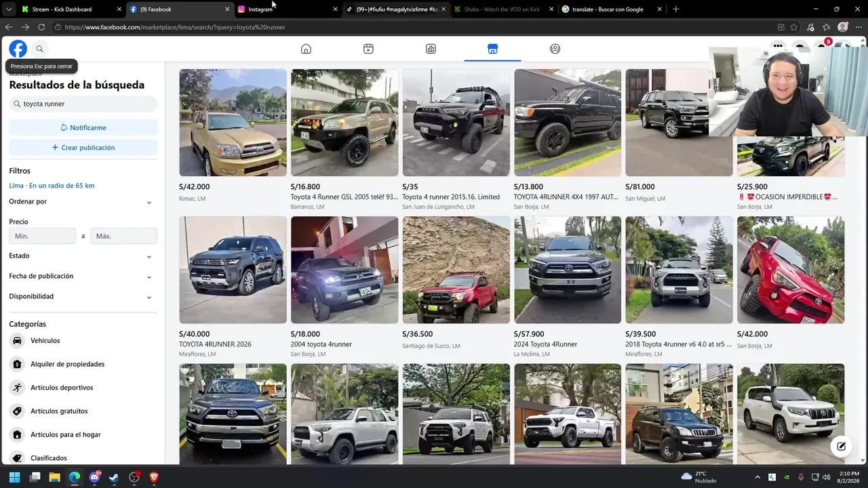Click the 'OCASION IMPERDIBLE' listing title
The height and width of the screenshot is (488, 868).
coord(789,197)
